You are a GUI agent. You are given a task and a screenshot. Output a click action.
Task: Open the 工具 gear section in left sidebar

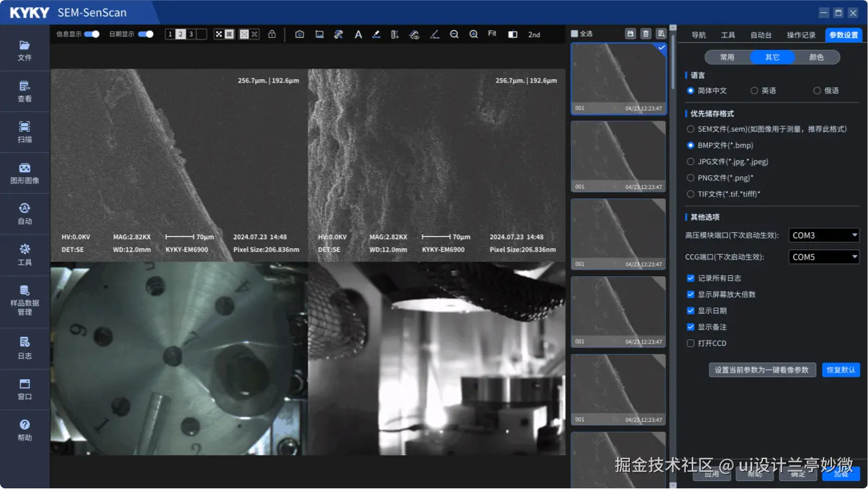pyautogui.click(x=25, y=255)
